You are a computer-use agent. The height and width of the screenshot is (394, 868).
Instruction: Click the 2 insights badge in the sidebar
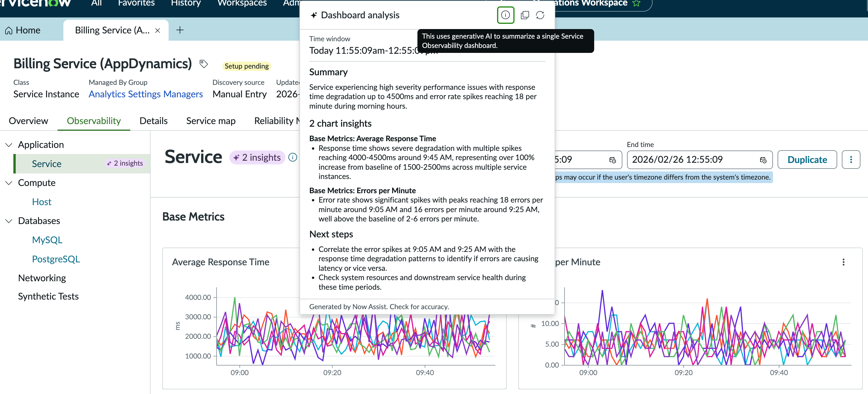click(125, 163)
